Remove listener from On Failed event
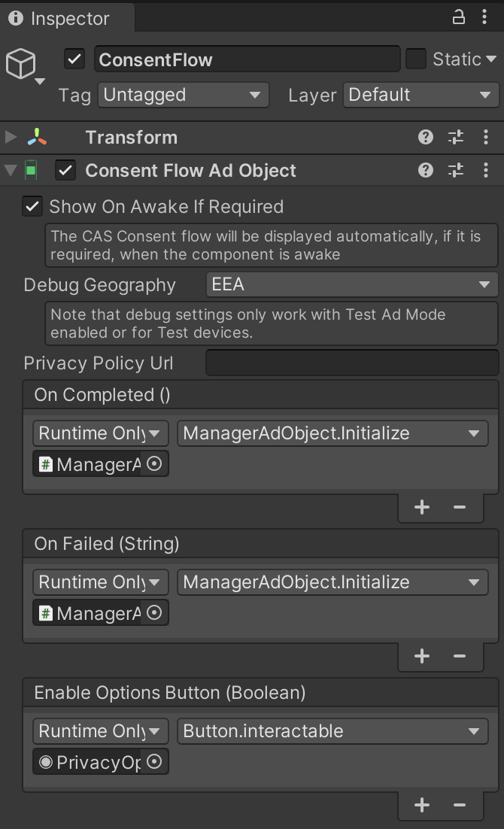 460,656
